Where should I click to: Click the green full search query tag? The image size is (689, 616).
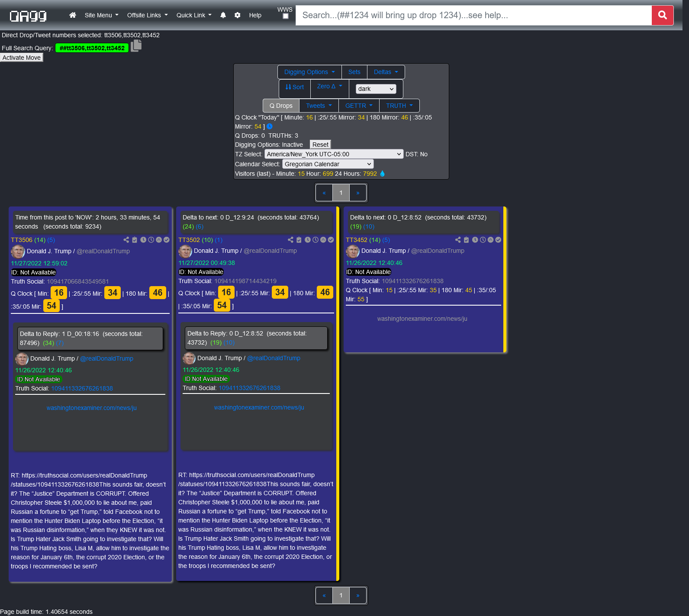[x=92, y=48]
